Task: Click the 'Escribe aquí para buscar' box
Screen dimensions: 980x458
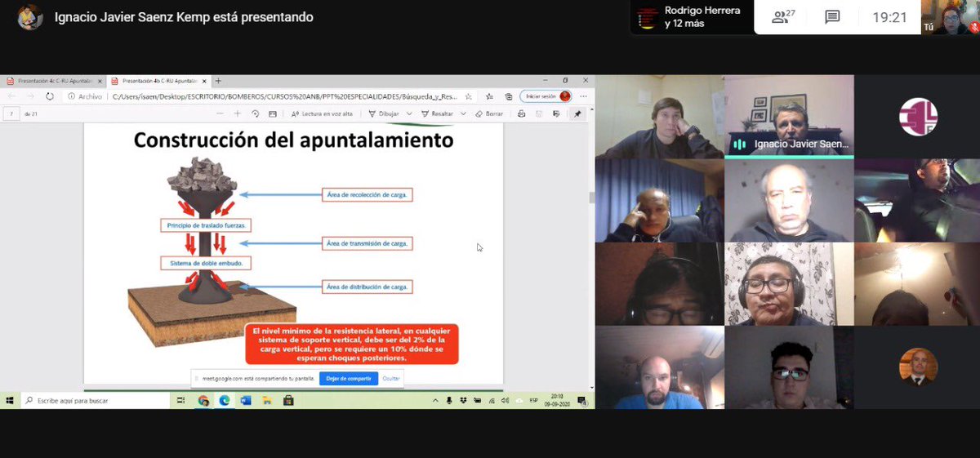Action: coord(96,401)
